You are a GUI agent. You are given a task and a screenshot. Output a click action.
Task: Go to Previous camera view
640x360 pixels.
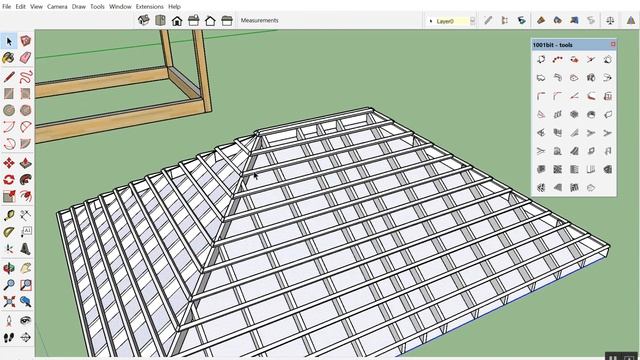[x=25, y=301]
